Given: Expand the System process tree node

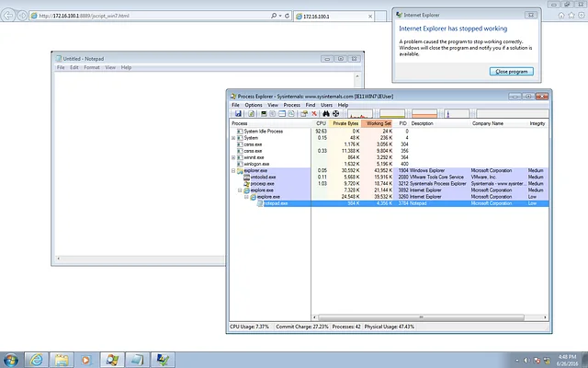Looking at the screenshot, I should [x=234, y=138].
